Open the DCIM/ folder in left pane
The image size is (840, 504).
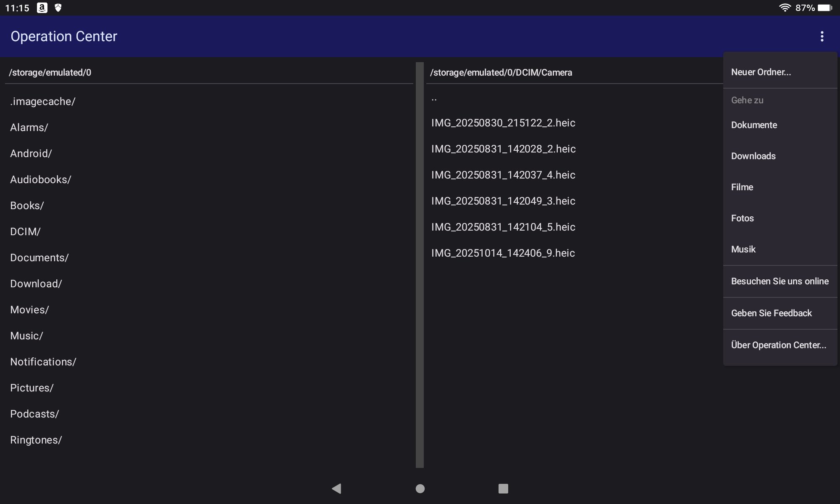click(25, 232)
